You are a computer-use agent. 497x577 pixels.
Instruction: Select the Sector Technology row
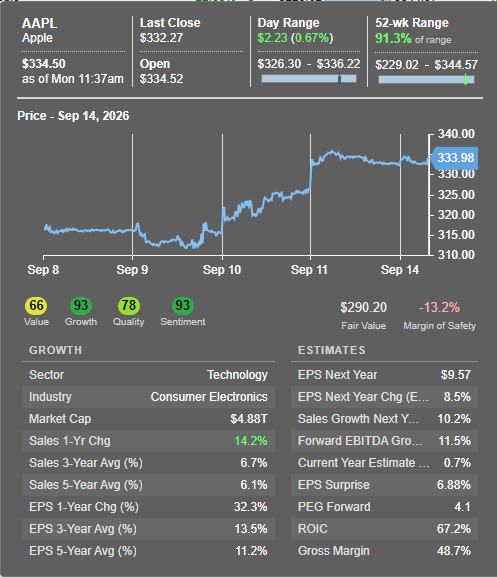coord(148,375)
